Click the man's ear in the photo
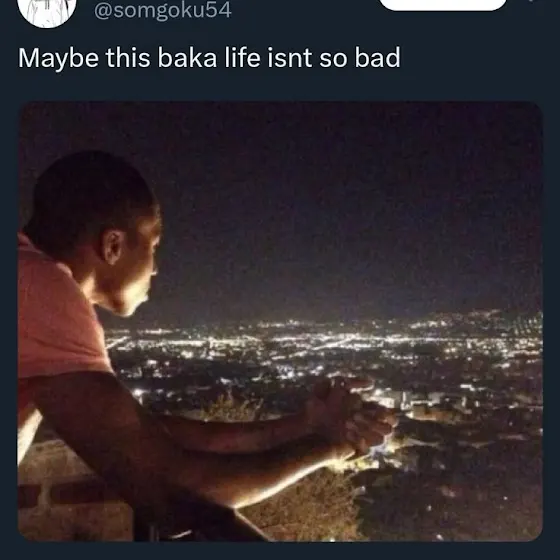Image resolution: width=560 pixels, height=560 pixels. (x=113, y=247)
